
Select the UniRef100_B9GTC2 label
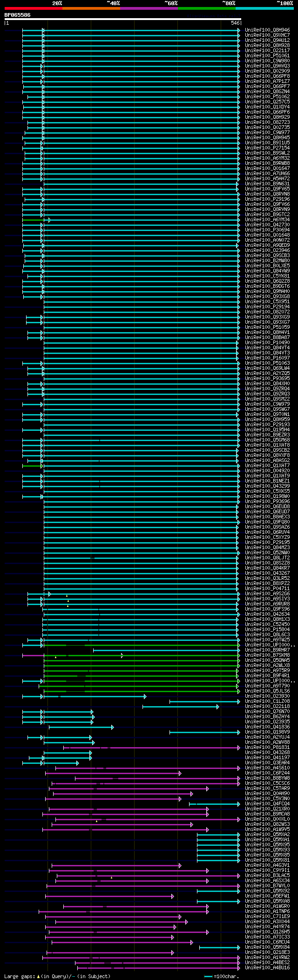[x=267, y=215]
